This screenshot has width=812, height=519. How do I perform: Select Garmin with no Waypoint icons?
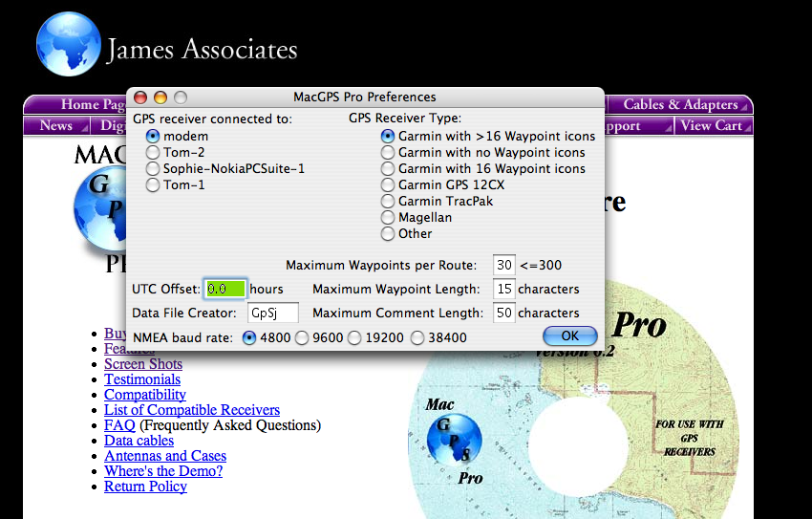[388, 152]
